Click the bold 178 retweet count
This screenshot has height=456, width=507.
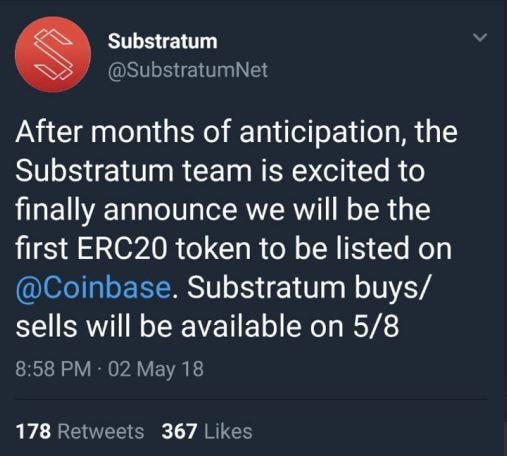coord(33,431)
